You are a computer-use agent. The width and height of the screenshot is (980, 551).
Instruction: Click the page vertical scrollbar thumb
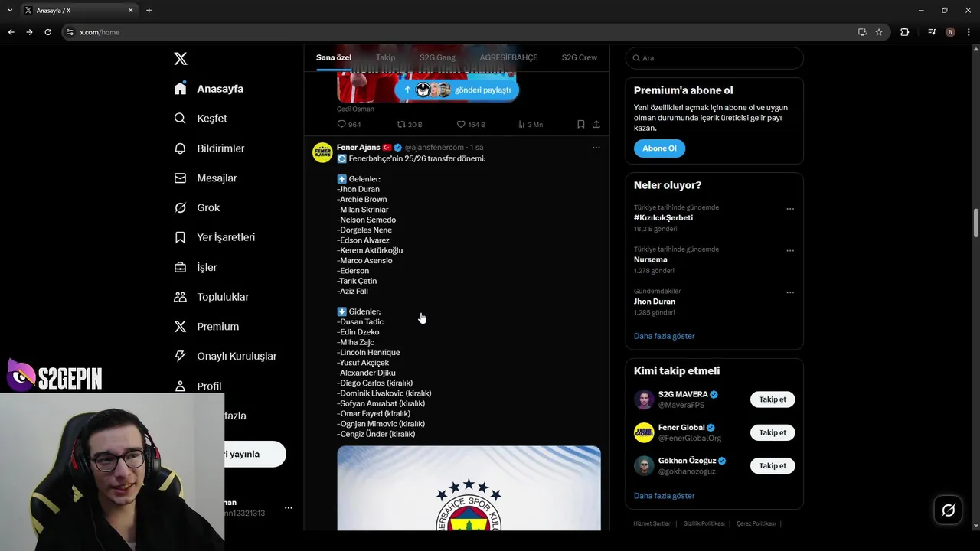(x=976, y=223)
